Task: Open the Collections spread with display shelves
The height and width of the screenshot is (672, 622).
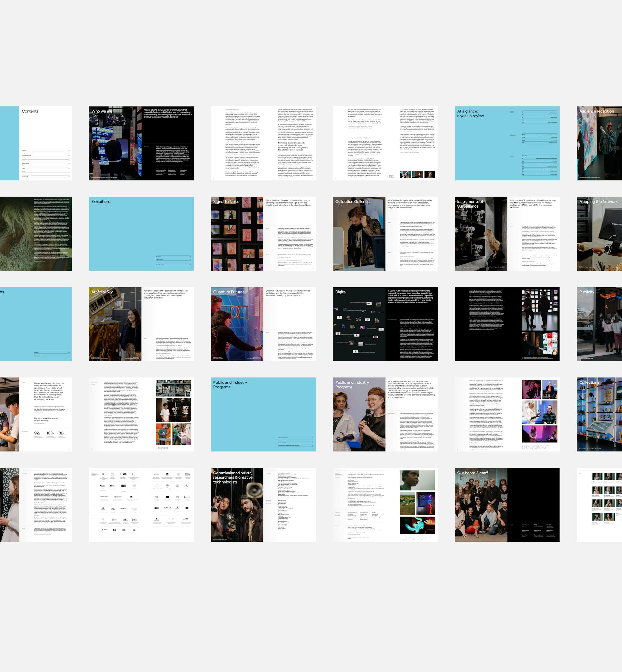Action: 599,414
